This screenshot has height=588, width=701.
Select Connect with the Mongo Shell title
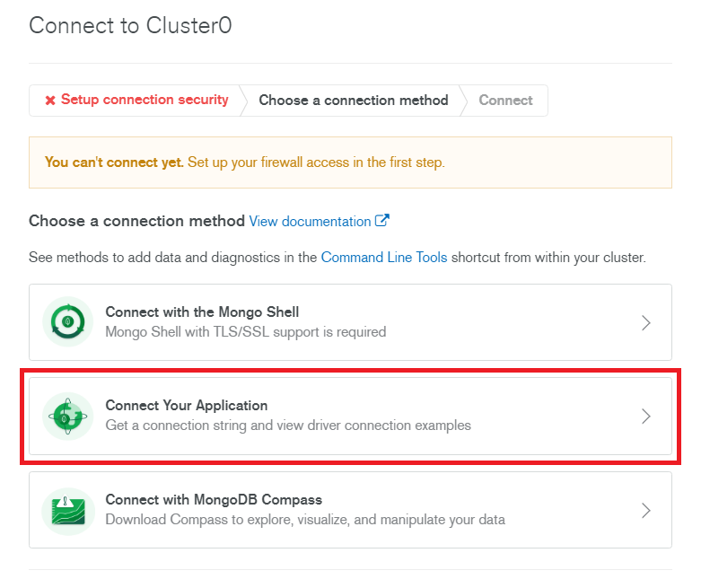tap(202, 312)
